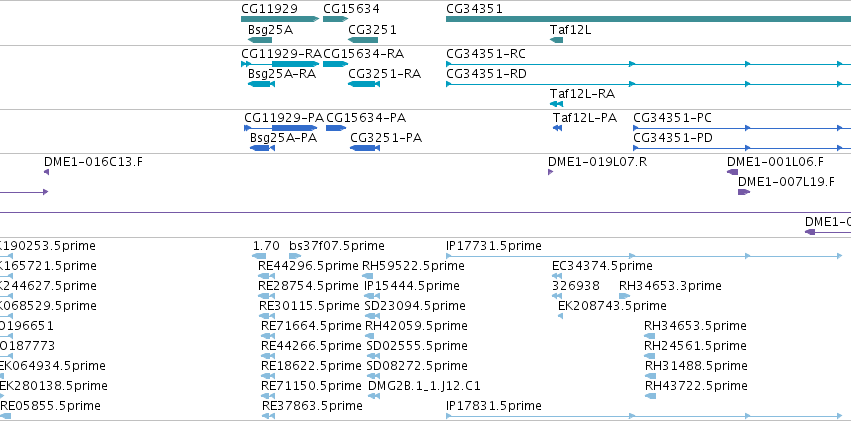Click the DME1-019L07.R label
Viewport: 851px width, 421px height.
[x=598, y=162]
